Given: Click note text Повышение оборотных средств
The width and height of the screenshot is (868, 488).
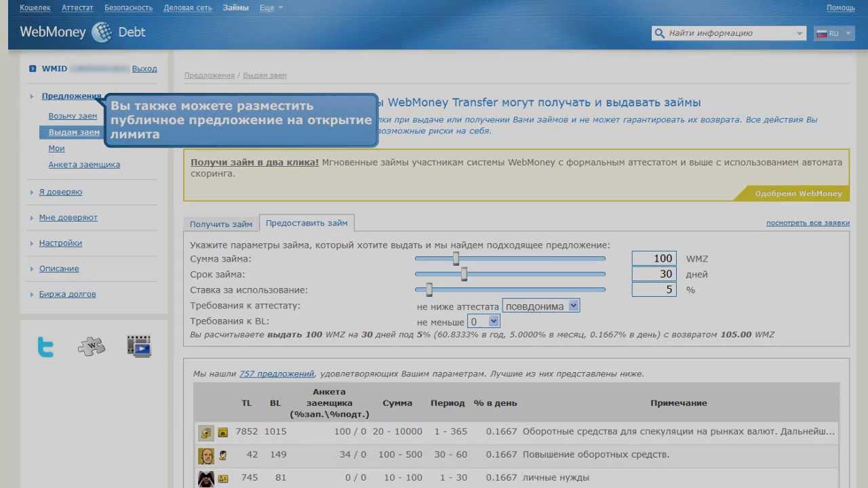Looking at the screenshot, I should [x=596, y=455].
